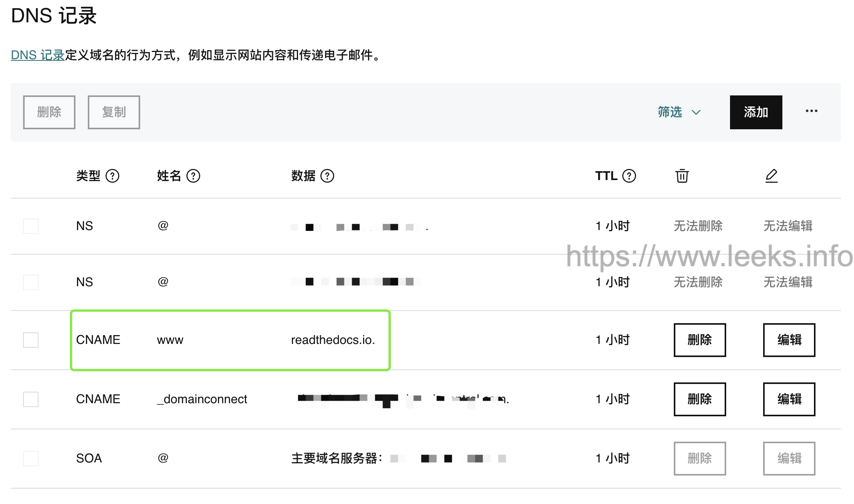Open the three-dot more options menu
854x504 pixels.
click(x=812, y=111)
